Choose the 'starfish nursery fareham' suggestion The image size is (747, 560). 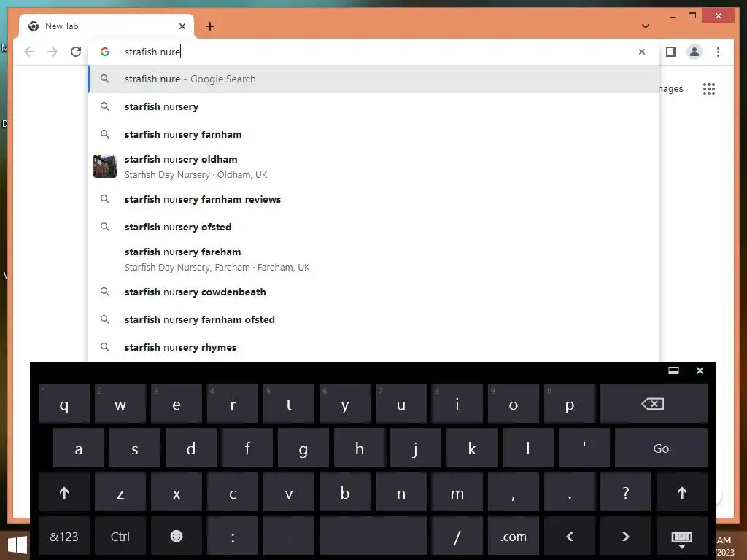(x=374, y=259)
